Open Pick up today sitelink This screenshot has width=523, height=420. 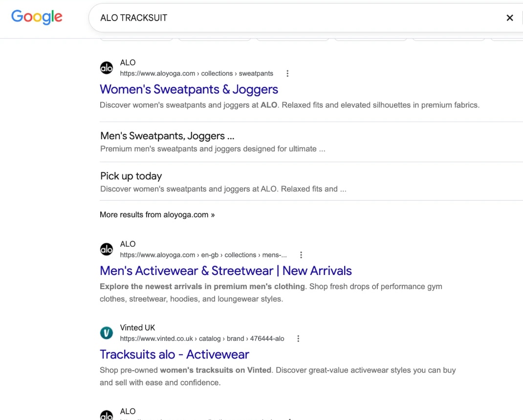point(131,176)
